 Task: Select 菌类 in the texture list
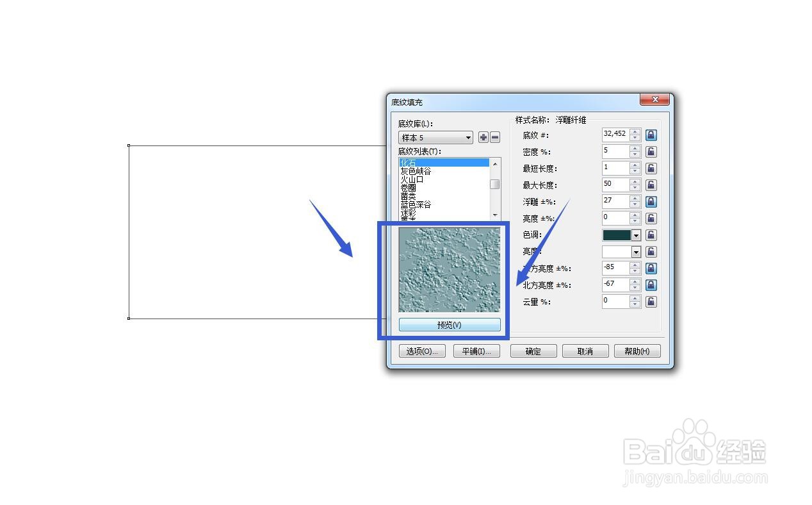(x=444, y=196)
